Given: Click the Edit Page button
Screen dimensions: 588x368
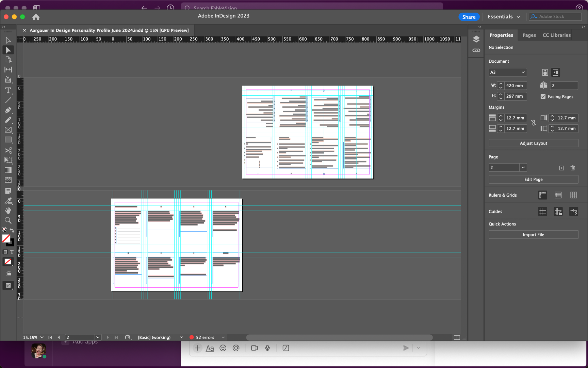Looking at the screenshot, I should pyautogui.click(x=534, y=179).
